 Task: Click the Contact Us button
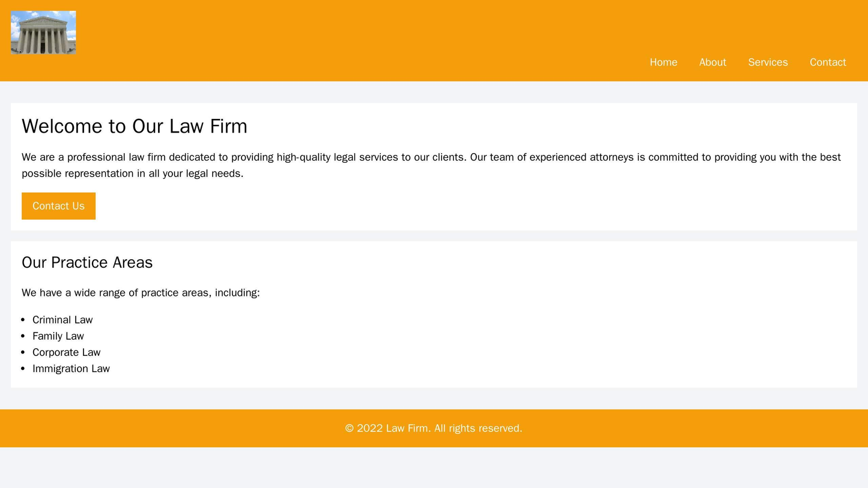(x=58, y=206)
